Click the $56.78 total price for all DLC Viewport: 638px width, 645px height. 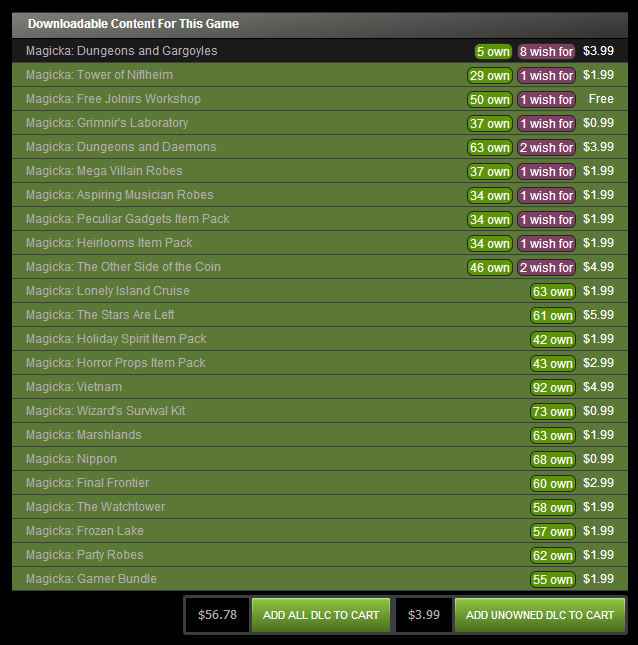(217, 615)
